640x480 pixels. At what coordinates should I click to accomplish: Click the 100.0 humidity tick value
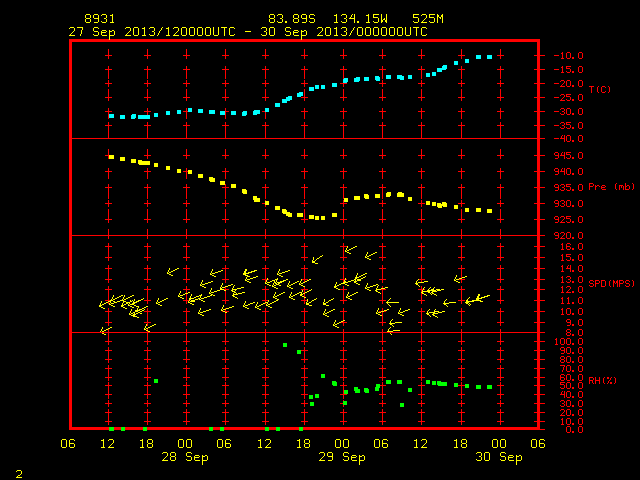[569, 342]
